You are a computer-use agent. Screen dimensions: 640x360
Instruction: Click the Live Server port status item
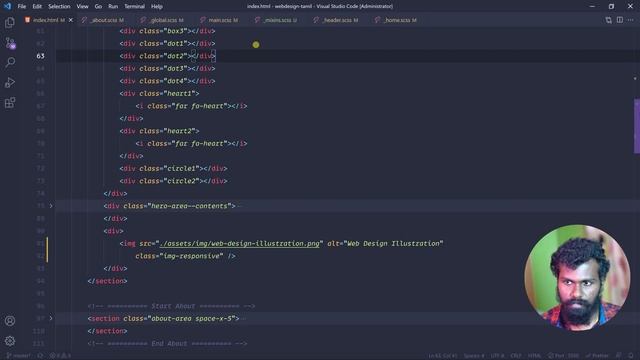563,356
